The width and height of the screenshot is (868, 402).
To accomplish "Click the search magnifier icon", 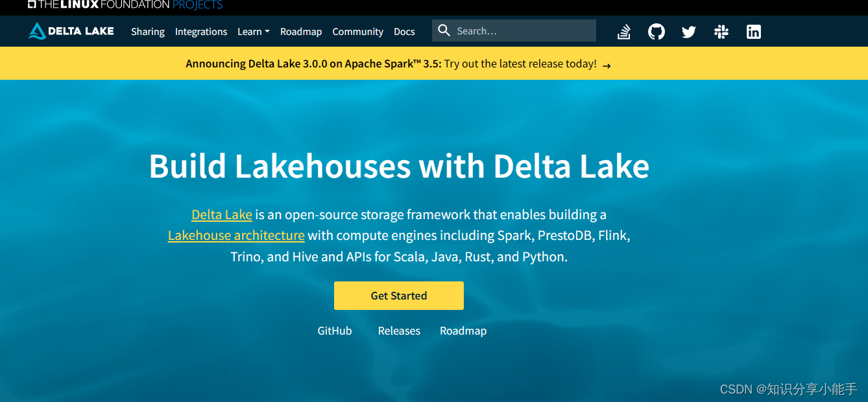I will point(444,30).
